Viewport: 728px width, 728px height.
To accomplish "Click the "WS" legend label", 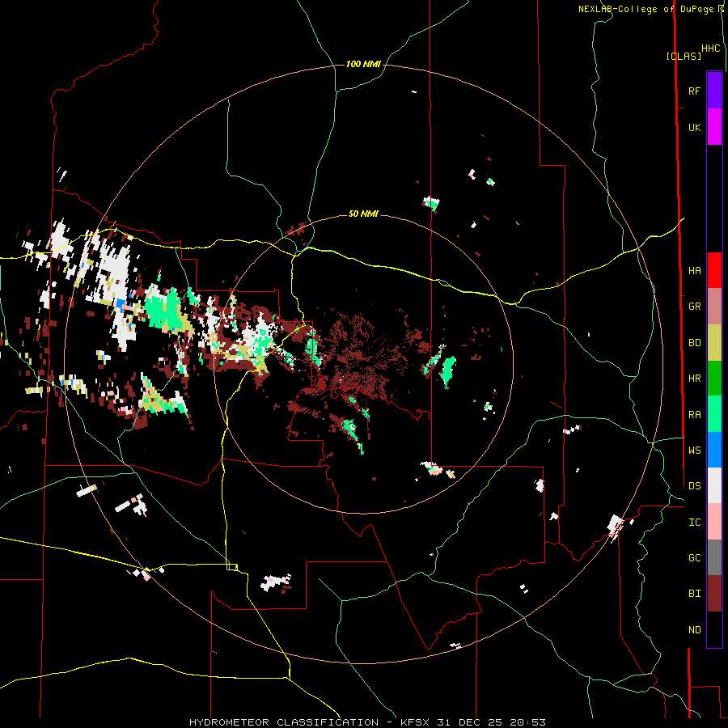I will pyautogui.click(x=694, y=451).
